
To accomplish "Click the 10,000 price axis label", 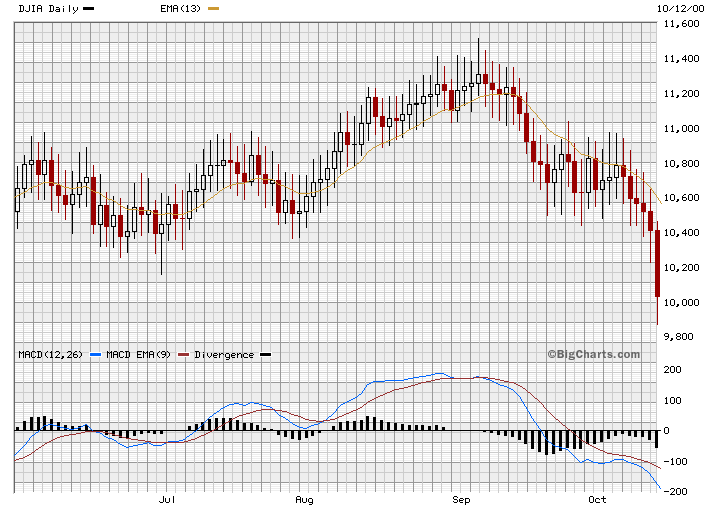I will (680, 303).
